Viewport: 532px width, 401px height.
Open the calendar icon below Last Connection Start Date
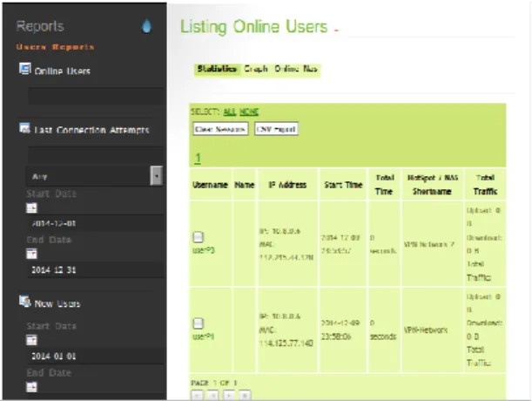click(31, 207)
